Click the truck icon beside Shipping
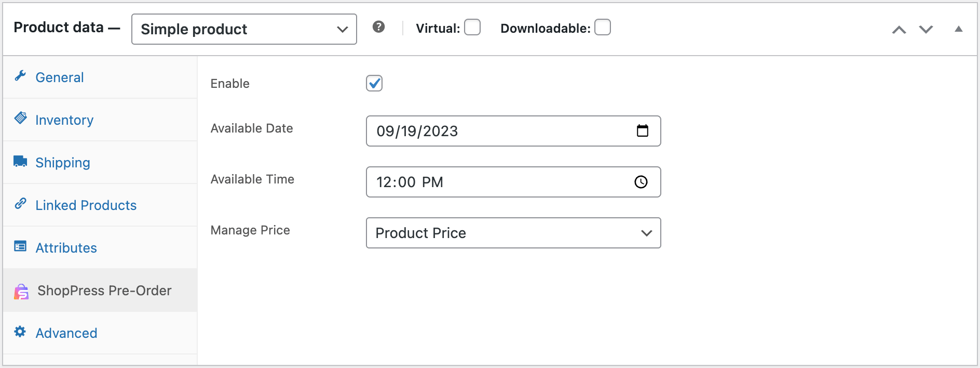The height and width of the screenshot is (368, 980). [x=20, y=162]
